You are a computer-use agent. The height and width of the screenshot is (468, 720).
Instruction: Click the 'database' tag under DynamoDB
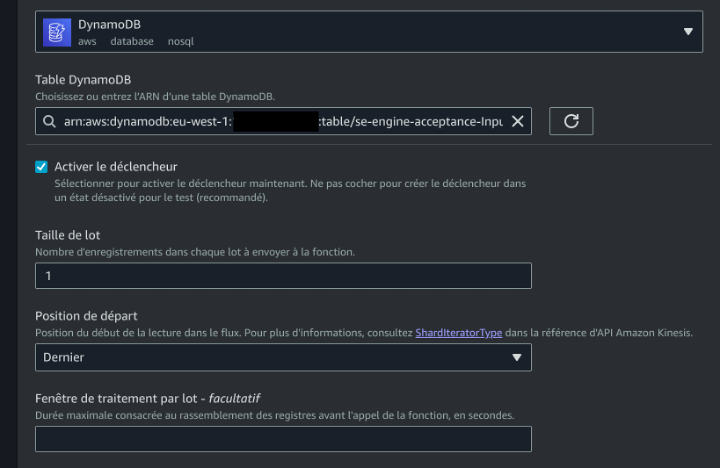click(132, 41)
